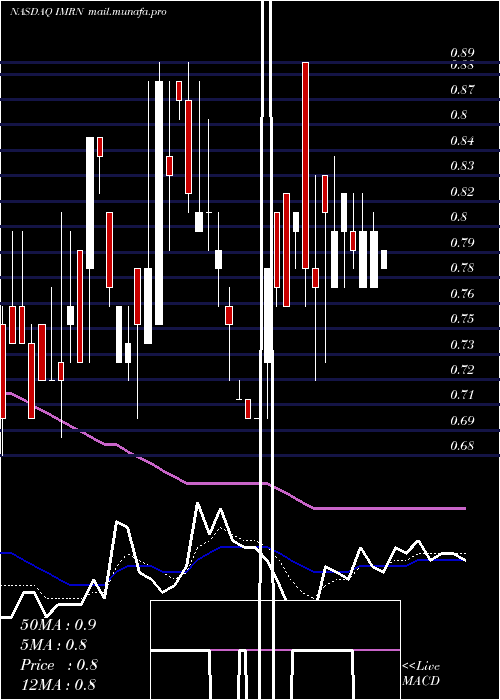Click the 0.69 price axis label
The height and width of the screenshot is (700, 500).
[x=462, y=421]
